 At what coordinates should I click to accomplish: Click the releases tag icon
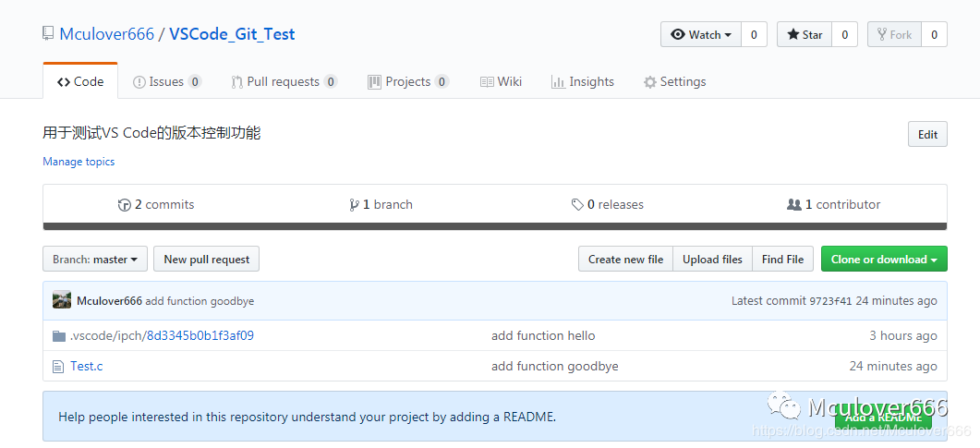coord(577,205)
